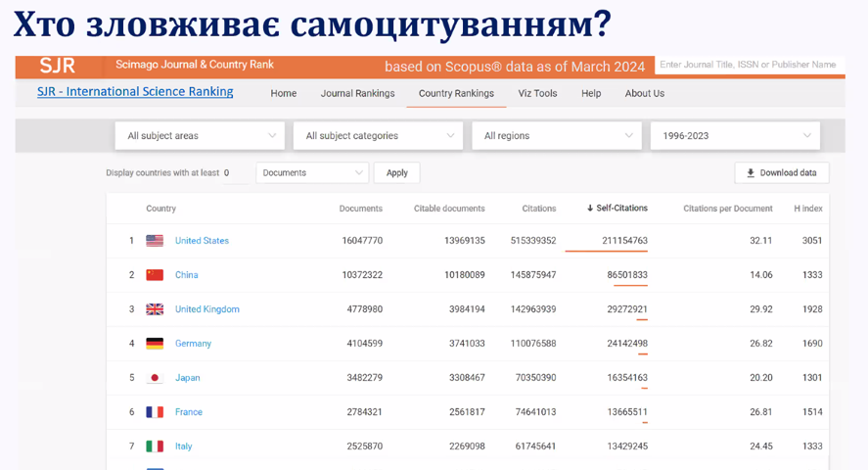Open the United Kingdom country link
Viewport: 868px width, 470px height.
coord(207,309)
